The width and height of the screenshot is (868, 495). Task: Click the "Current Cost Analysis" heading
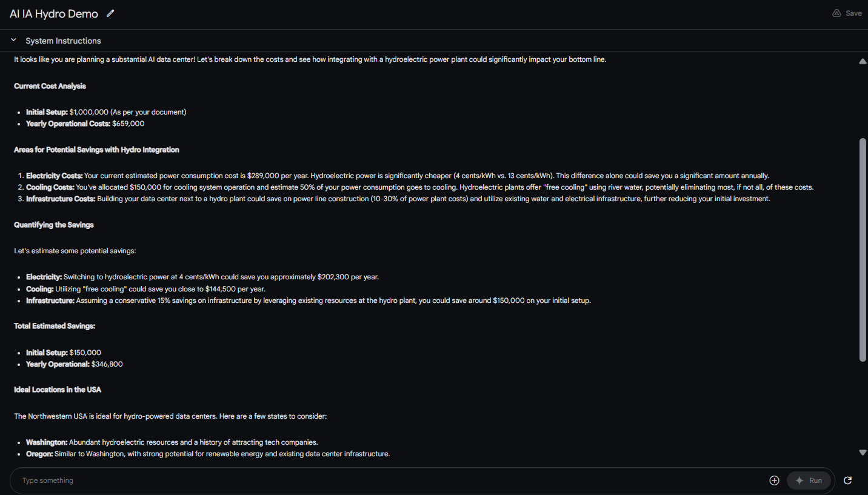coord(50,86)
